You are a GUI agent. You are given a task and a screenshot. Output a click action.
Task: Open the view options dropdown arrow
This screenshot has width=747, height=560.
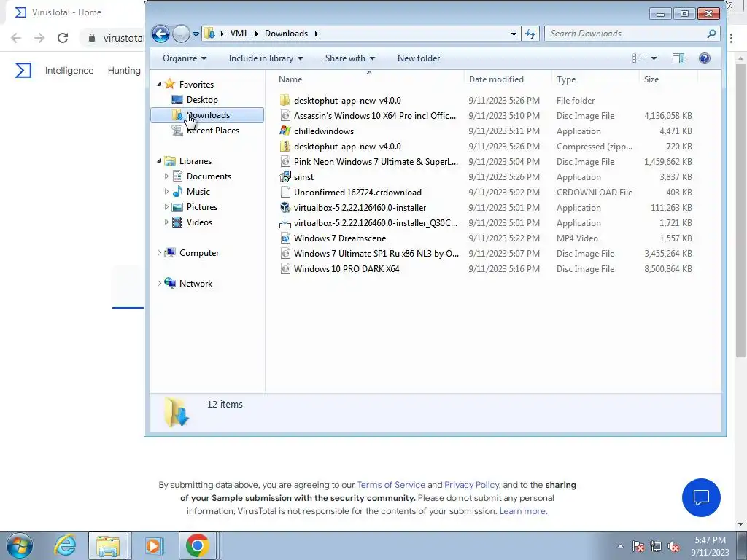tap(654, 58)
